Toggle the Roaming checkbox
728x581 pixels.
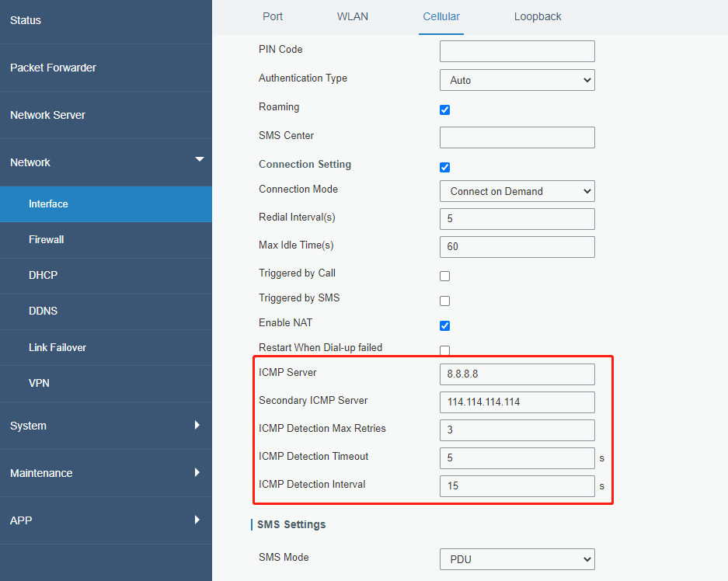click(x=444, y=110)
